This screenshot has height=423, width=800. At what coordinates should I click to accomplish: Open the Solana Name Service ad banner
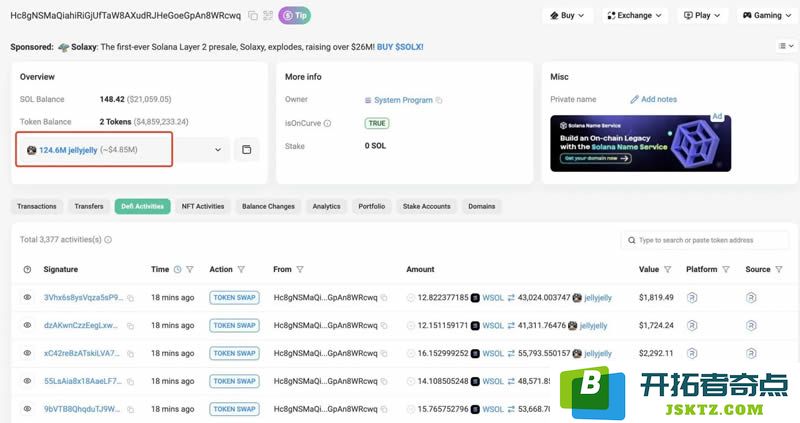[640, 143]
